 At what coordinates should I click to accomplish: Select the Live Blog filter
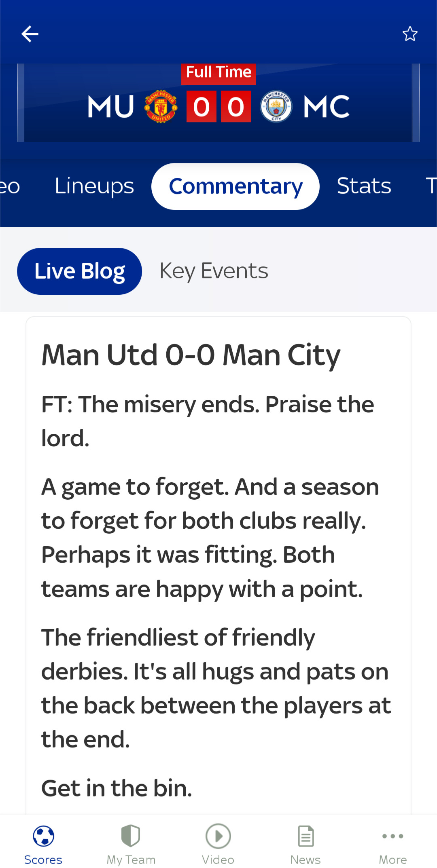point(79,271)
